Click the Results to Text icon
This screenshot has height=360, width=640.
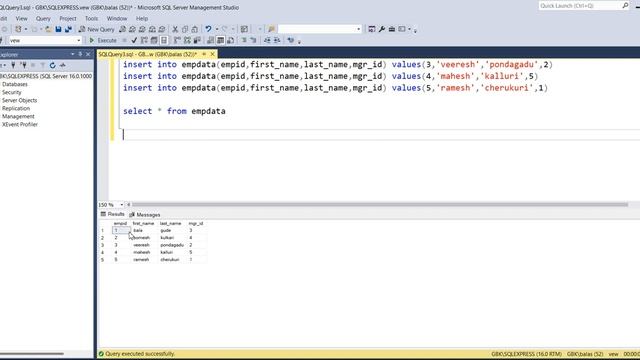tap(211, 40)
